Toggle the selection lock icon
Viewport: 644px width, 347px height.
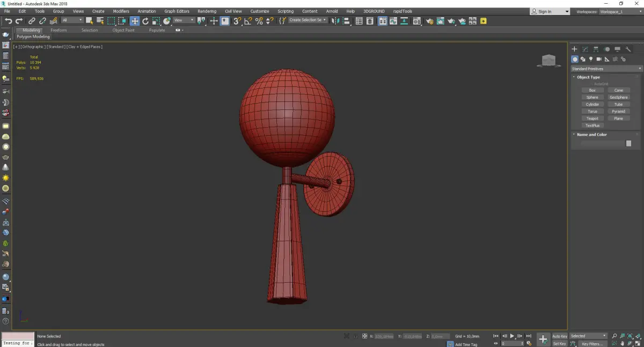pyautogui.click(x=355, y=336)
